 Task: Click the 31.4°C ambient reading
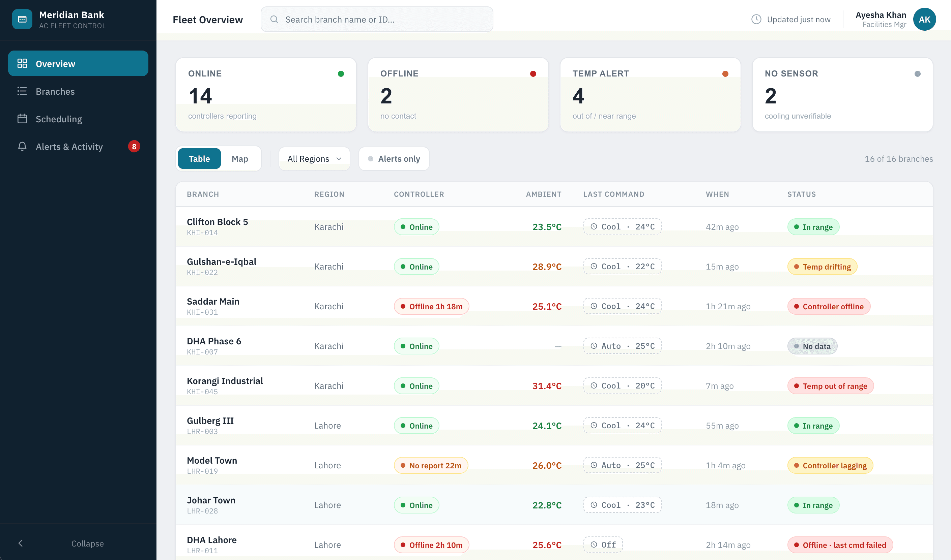(547, 386)
